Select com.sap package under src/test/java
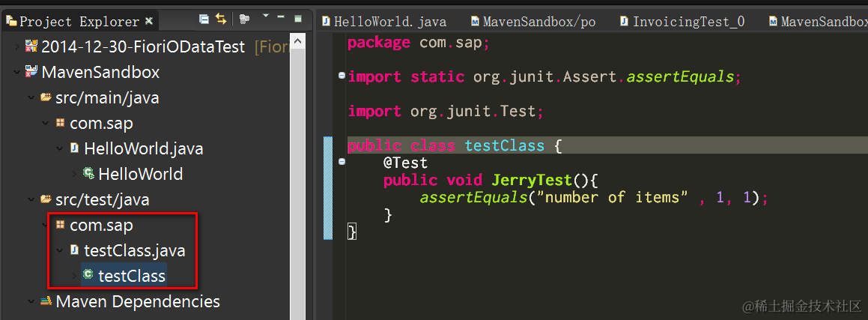Image resolution: width=868 pixels, height=320 pixels. pyautogui.click(x=101, y=226)
